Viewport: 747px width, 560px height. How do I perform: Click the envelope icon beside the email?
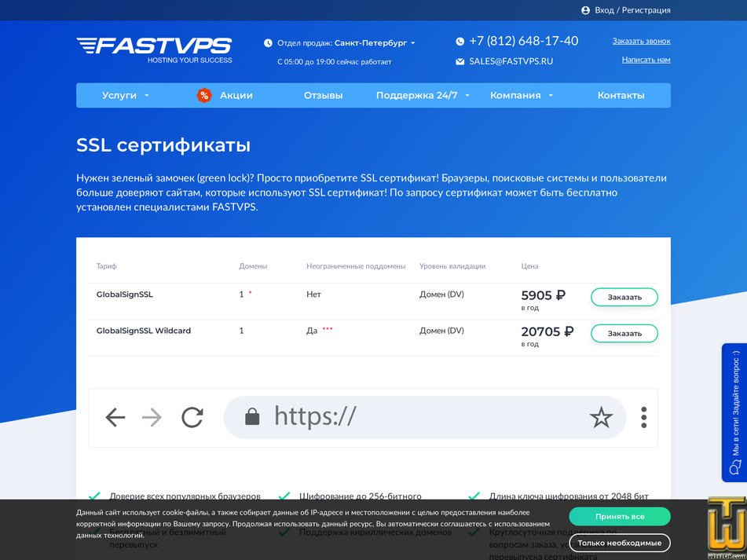(x=460, y=61)
